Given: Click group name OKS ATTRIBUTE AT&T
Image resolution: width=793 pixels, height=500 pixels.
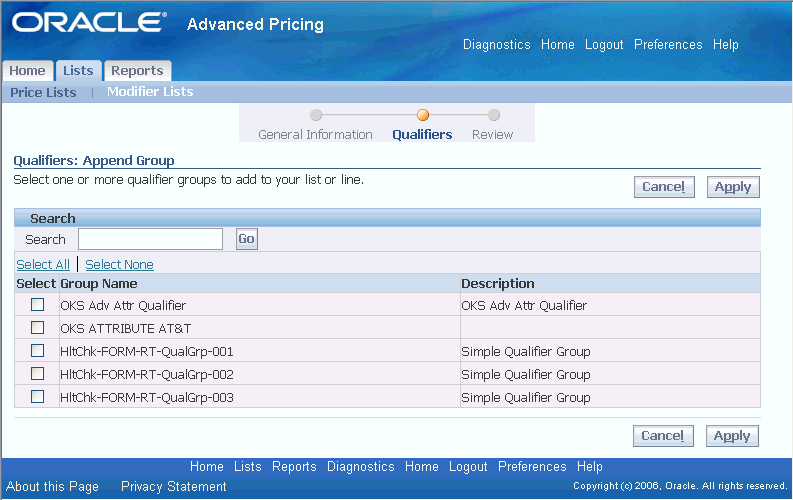Looking at the screenshot, I should (x=125, y=329).
